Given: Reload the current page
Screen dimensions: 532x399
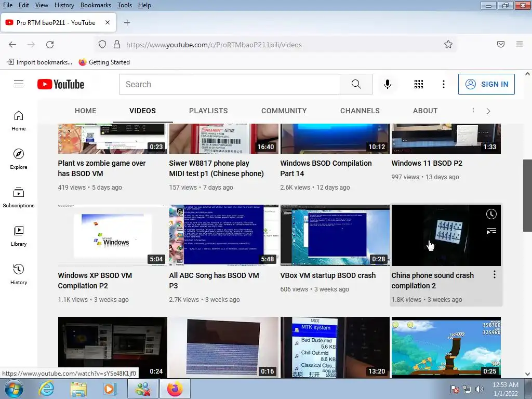Looking at the screenshot, I should point(50,45).
